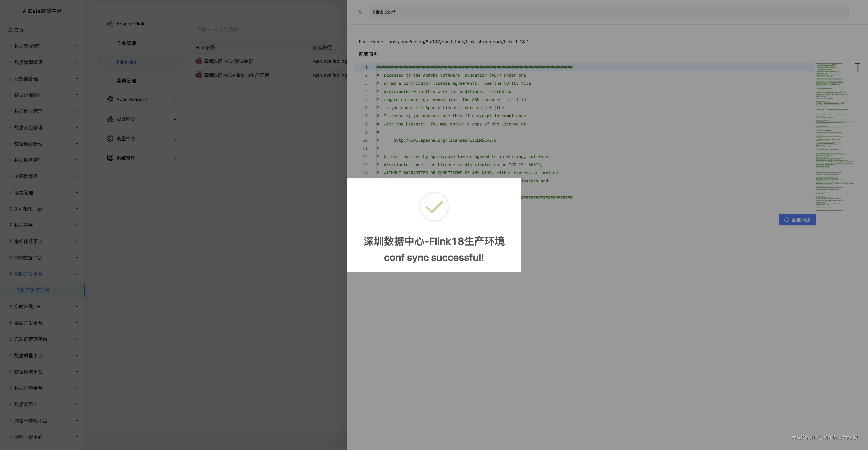
Task: Select the Apache Flink section icon
Action: point(110,24)
